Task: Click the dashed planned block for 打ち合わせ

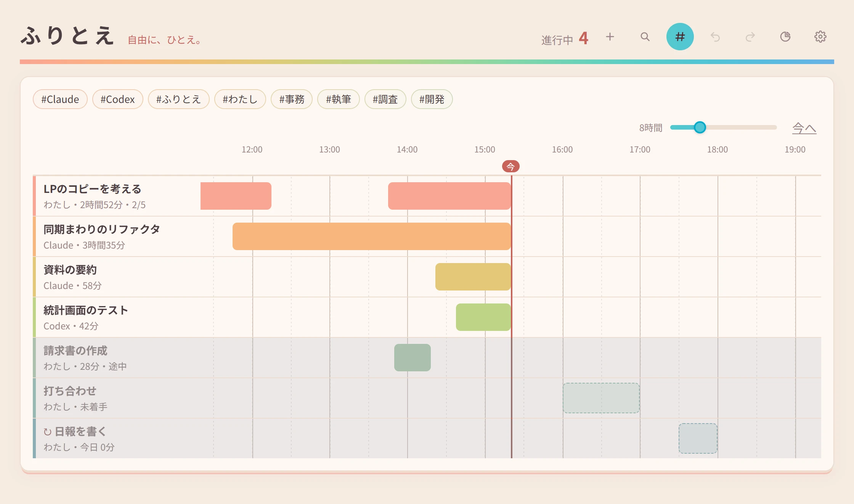Action: 601,398
